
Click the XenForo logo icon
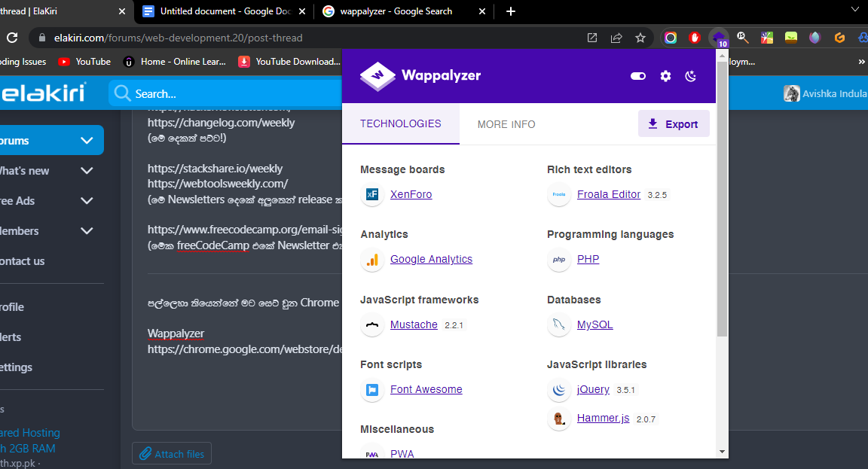tap(372, 194)
